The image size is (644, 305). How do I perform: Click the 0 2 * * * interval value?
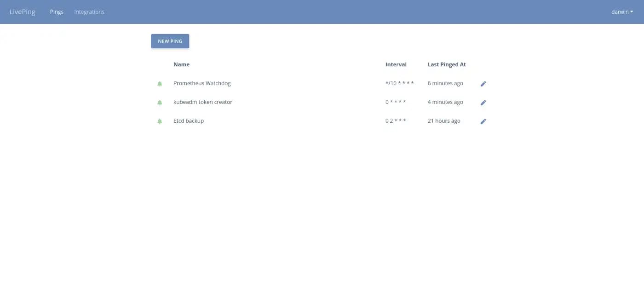click(396, 121)
